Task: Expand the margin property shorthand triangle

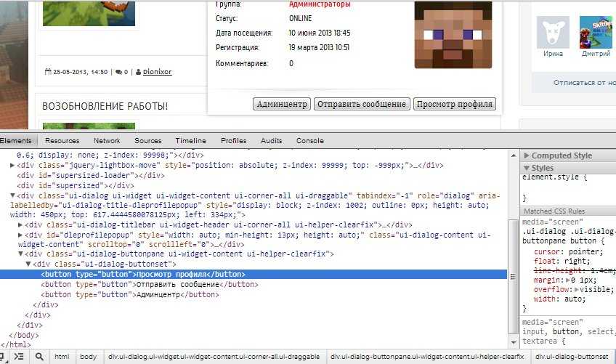Action: pyautogui.click(x=567, y=280)
